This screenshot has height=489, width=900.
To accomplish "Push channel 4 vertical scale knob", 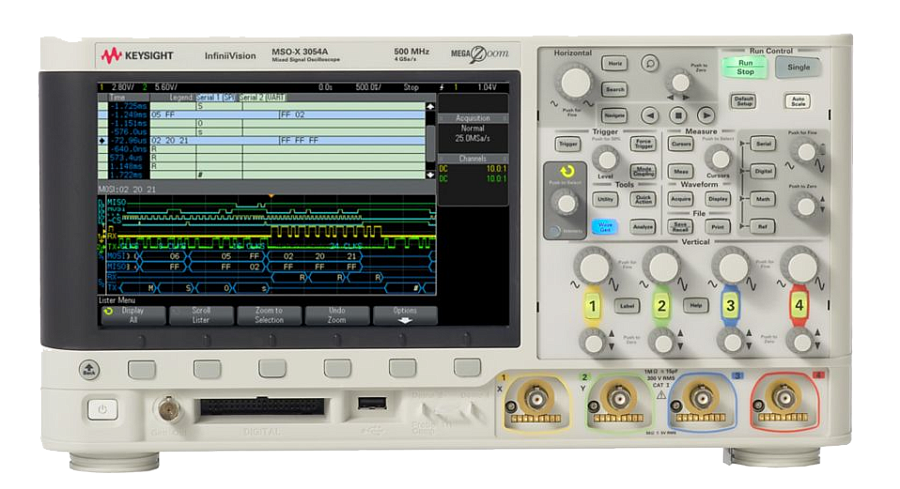I will 801,267.
